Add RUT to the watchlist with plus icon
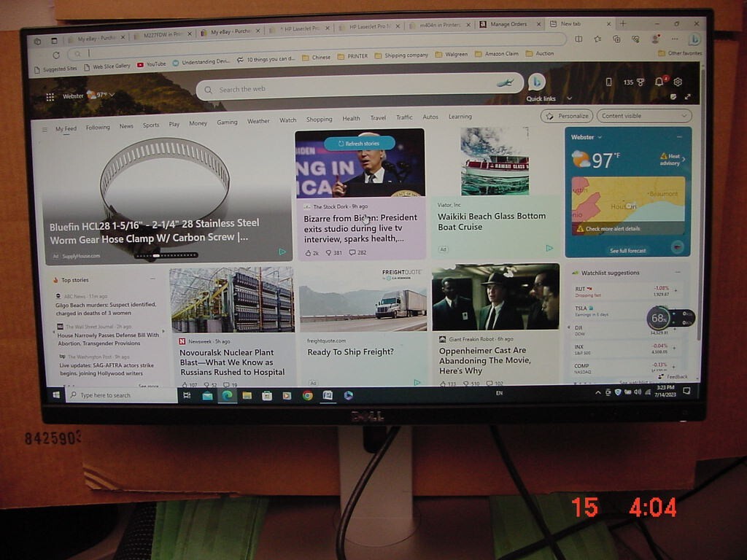The width and height of the screenshot is (747, 560). pos(675,289)
